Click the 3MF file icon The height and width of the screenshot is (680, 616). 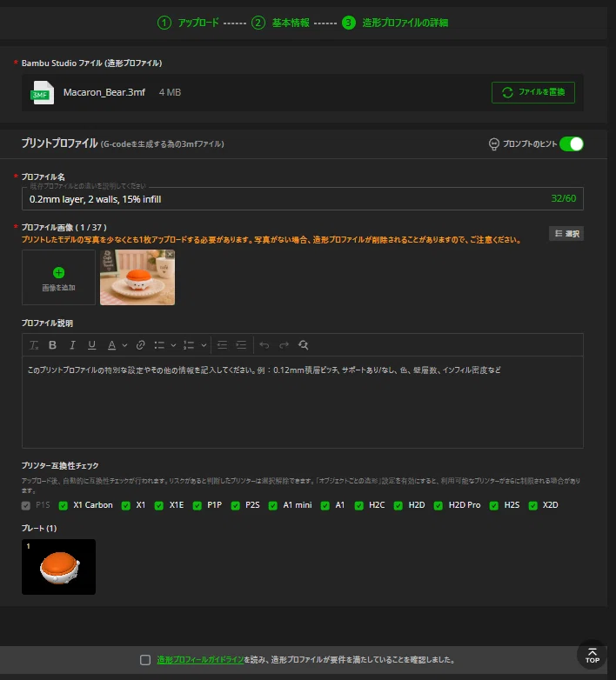[43, 93]
